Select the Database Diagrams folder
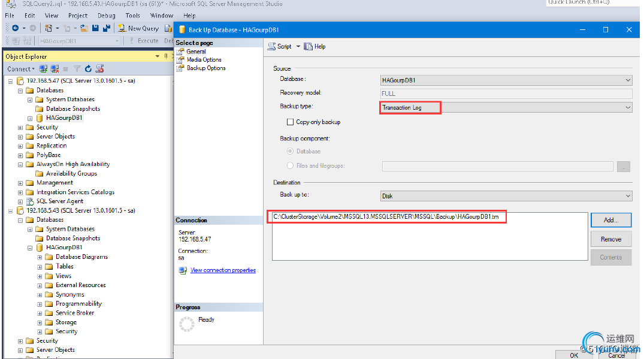The width and height of the screenshot is (644, 359). click(x=81, y=257)
